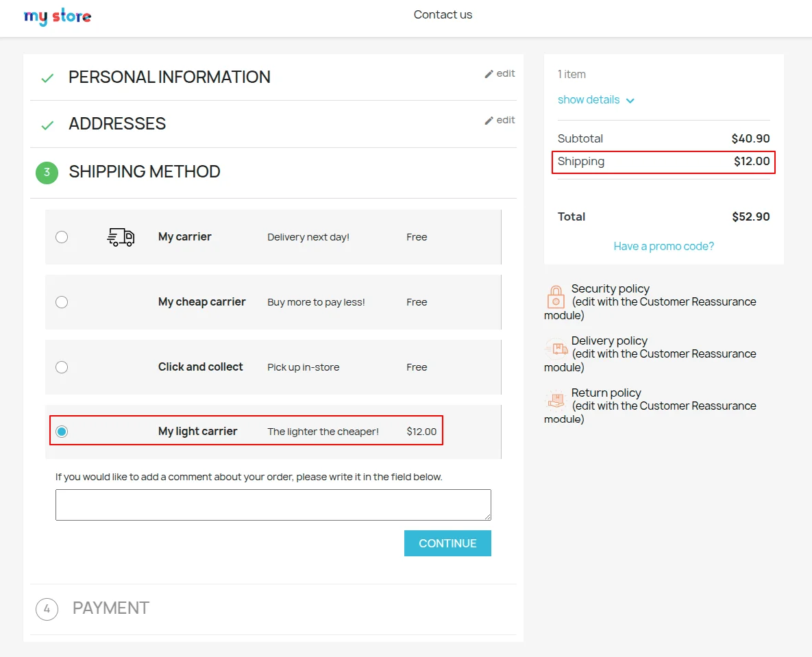Select Click and collect radio button
Image resolution: width=812 pixels, height=657 pixels.
(x=62, y=367)
